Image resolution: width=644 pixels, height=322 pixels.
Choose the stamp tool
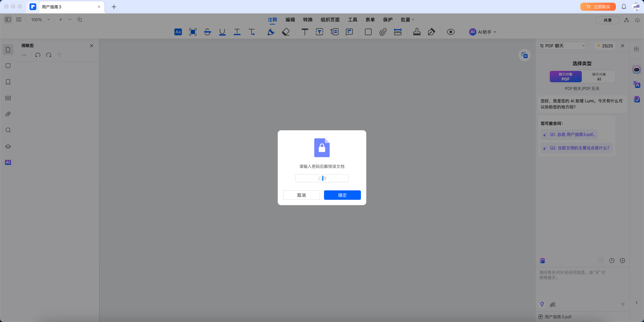[x=417, y=32]
